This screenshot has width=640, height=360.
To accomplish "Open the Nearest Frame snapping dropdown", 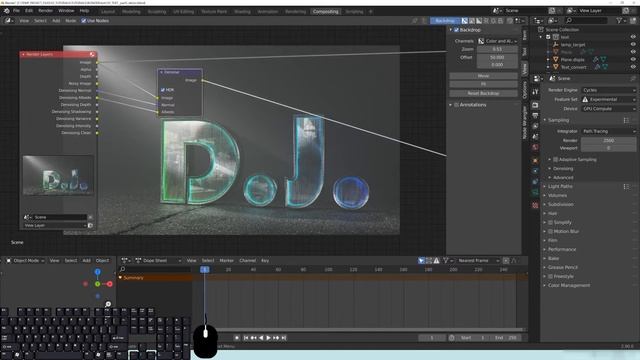I will (x=477, y=260).
